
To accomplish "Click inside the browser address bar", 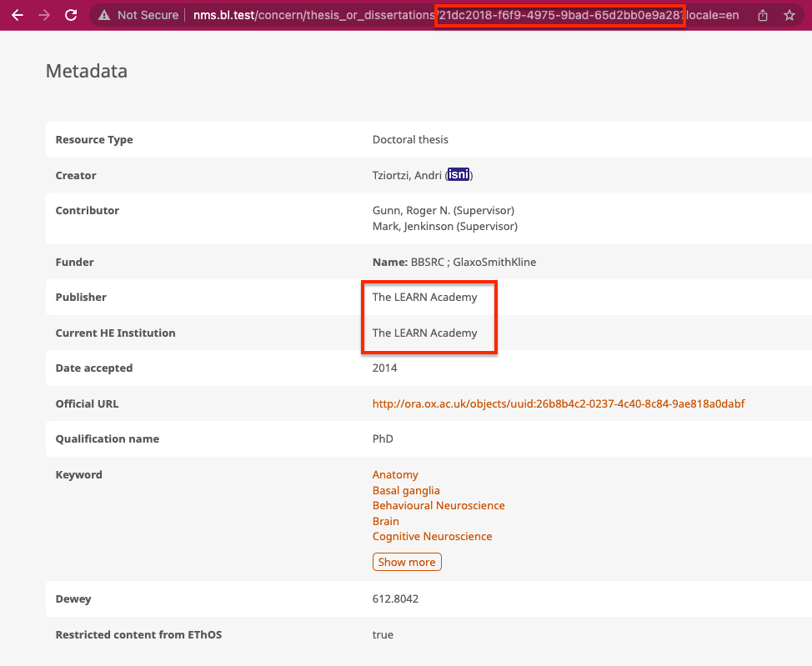I will (x=333, y=15).
